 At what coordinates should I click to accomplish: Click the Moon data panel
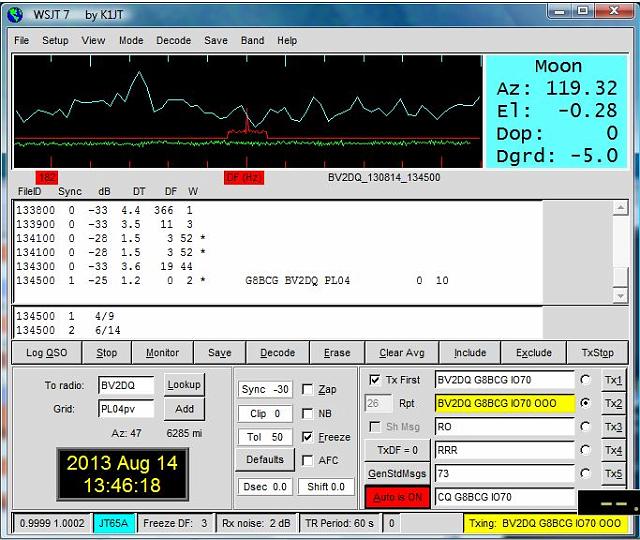(x=556, y=111)
